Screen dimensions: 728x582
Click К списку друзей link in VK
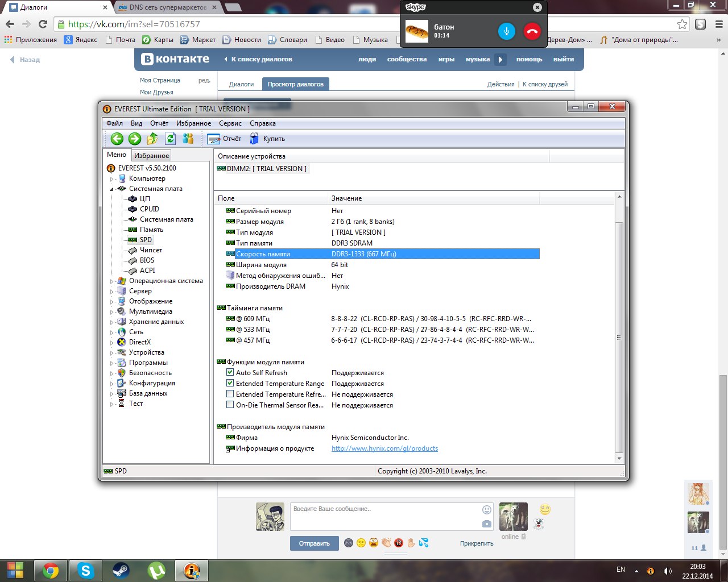coord(545,84)
